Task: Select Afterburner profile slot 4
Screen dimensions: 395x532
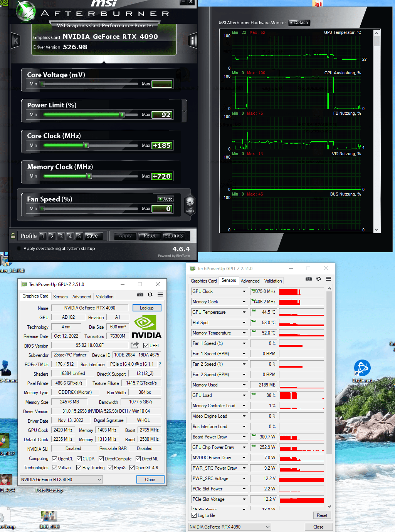Action: 70,236
